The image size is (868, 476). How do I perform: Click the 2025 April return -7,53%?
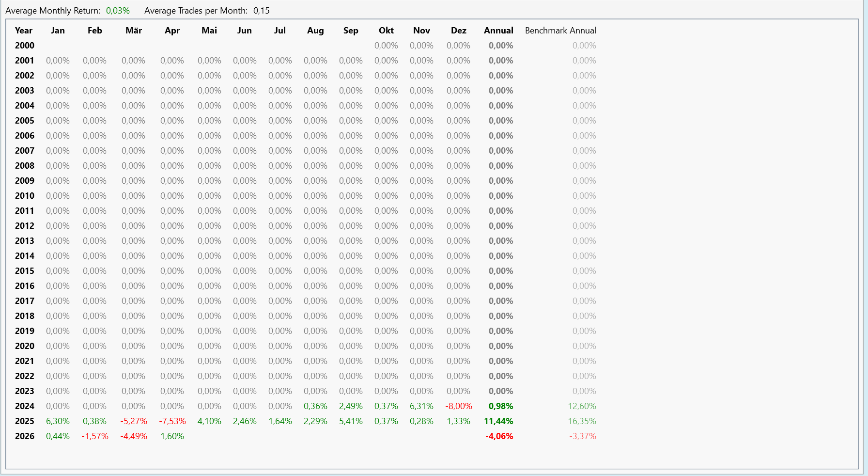pos(172,421)
